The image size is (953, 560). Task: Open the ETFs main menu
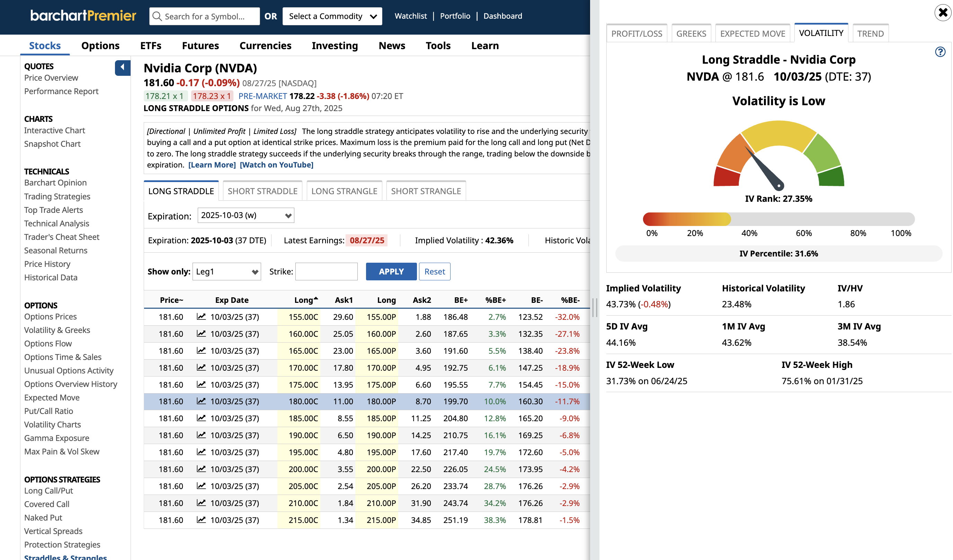click(151, 46)
